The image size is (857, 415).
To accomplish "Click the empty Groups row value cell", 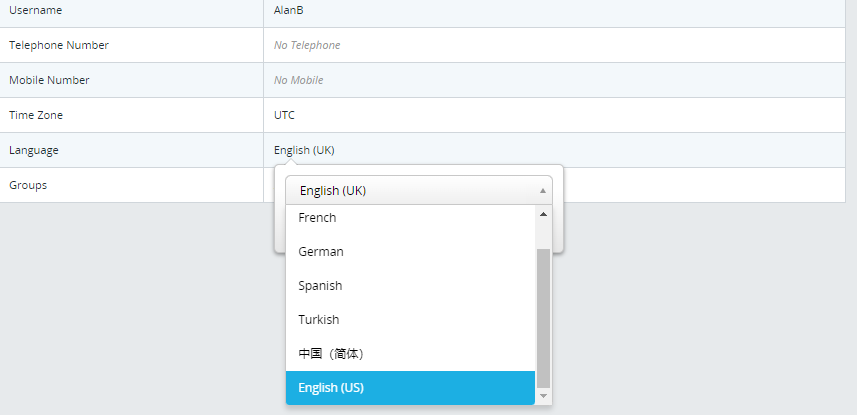I will 704,185.
